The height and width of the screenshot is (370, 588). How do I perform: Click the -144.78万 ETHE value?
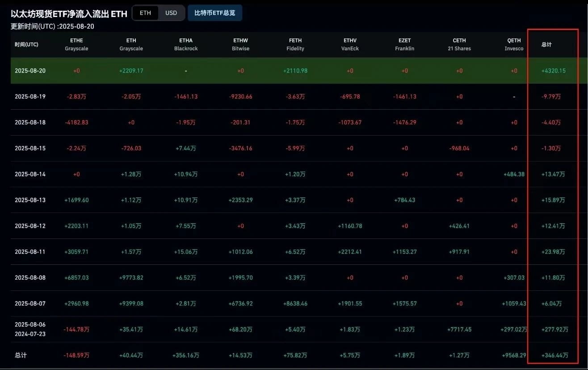[x=76, y=329]
